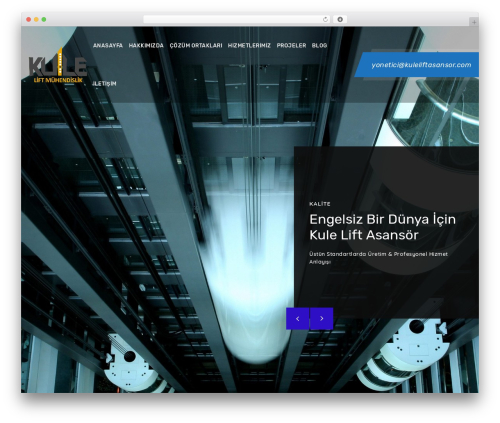Go to ÇÖZÜM ORTAKLARI page
Image resolution: width=500 pixels, height=423 pixels.
tap(196, 45)
